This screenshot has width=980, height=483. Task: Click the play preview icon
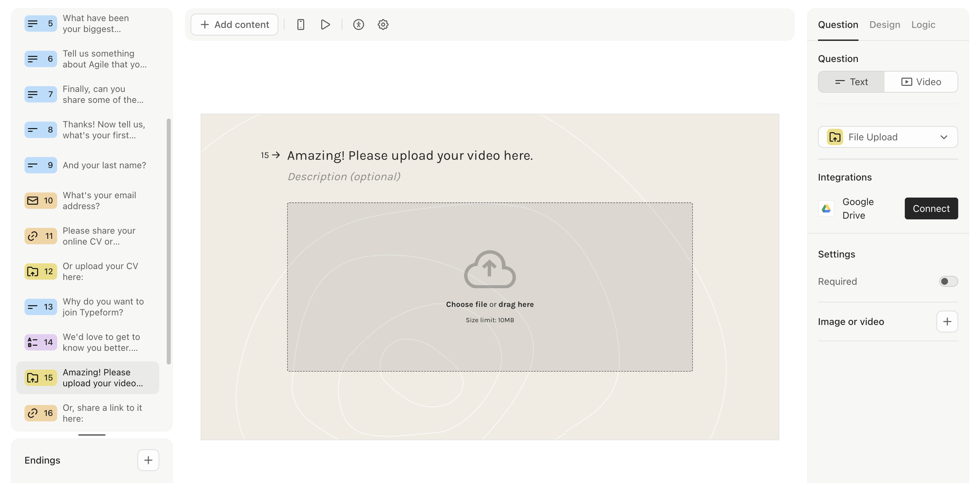click(325, 25)
